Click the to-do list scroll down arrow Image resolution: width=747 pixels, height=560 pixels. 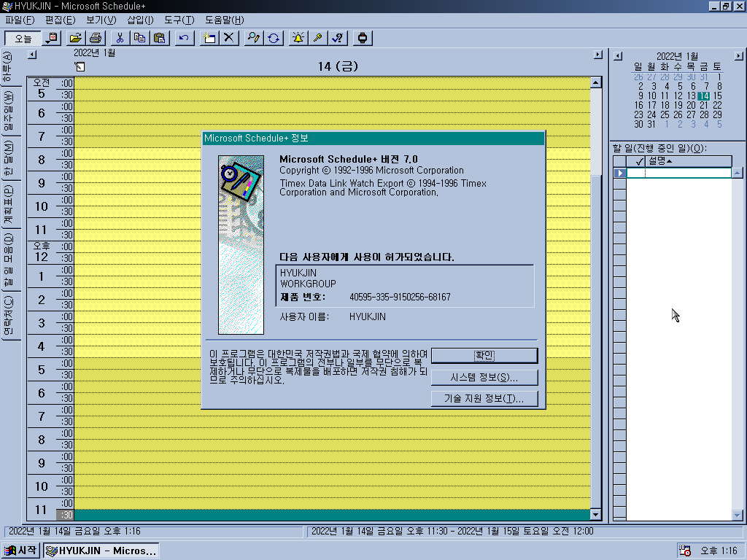tap(738, 516)
